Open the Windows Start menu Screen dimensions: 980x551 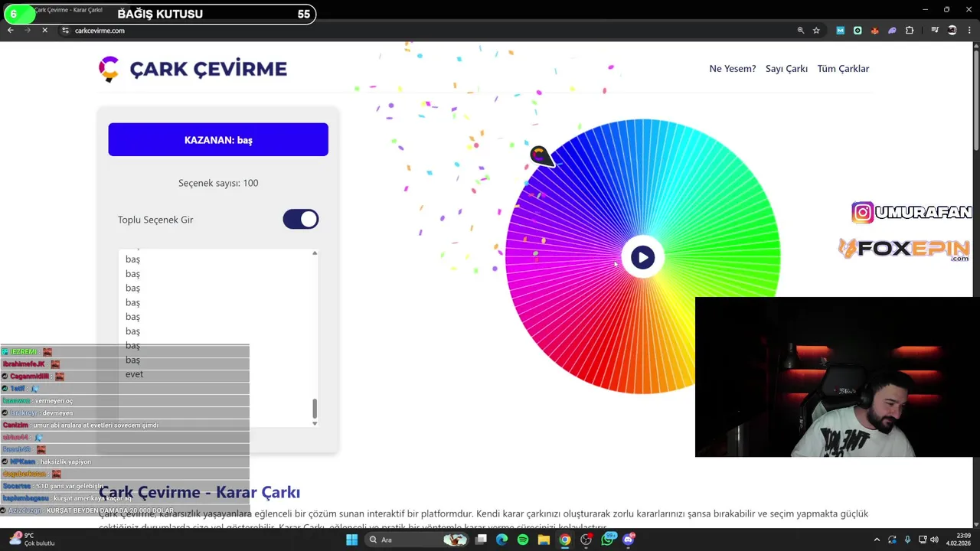351,540
